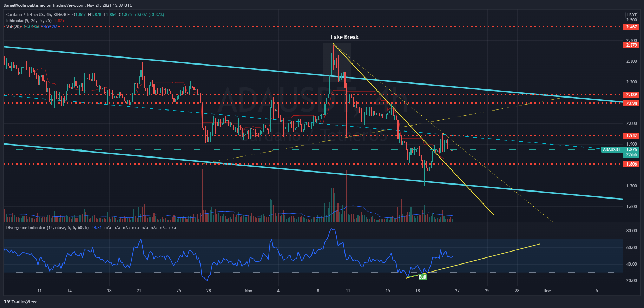This screenshot has height=308, width=644.
Task: Click the USDT currency label
Action: coord(632,15)
